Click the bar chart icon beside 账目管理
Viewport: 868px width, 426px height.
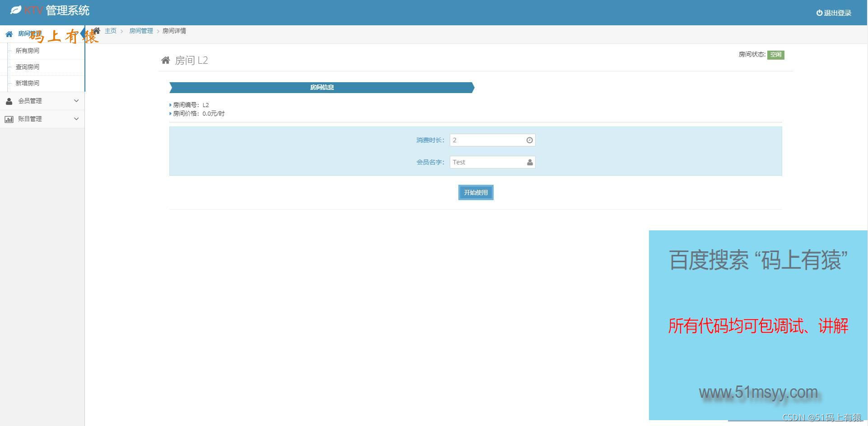click(9, 119)
